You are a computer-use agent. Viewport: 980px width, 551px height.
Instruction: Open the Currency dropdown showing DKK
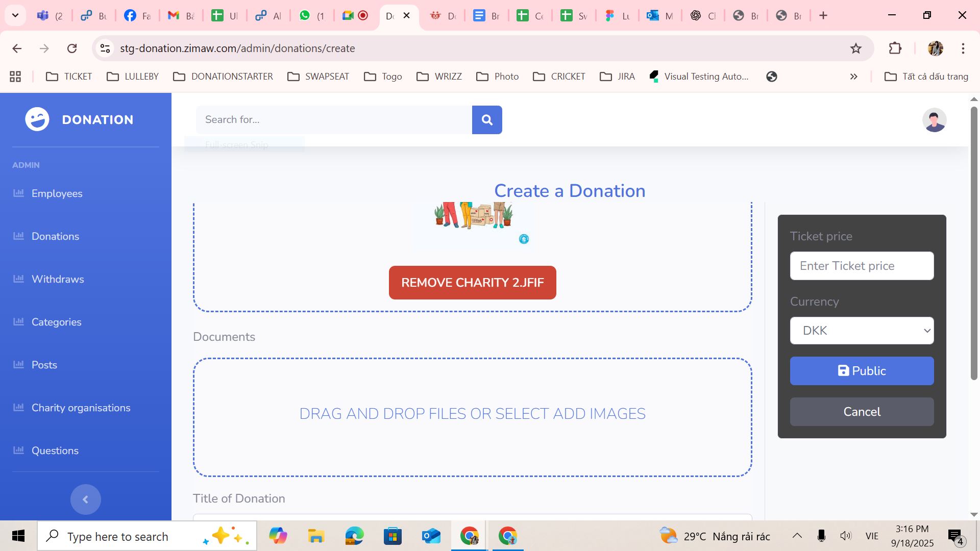tap(861, 330)
